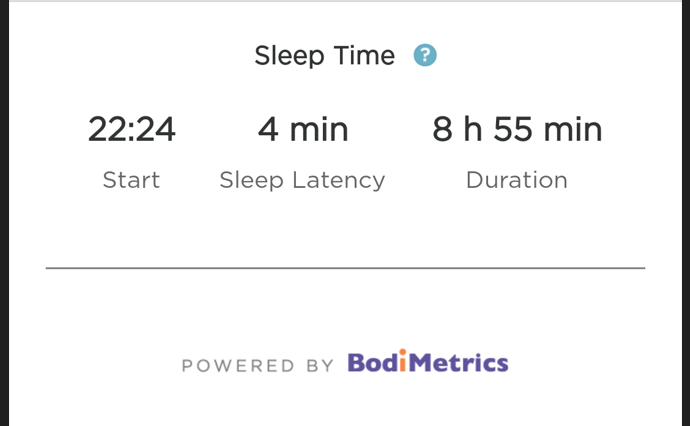
Task: Select the 4 min latency value
Action: pyautogui.click(x=303, y=130)
